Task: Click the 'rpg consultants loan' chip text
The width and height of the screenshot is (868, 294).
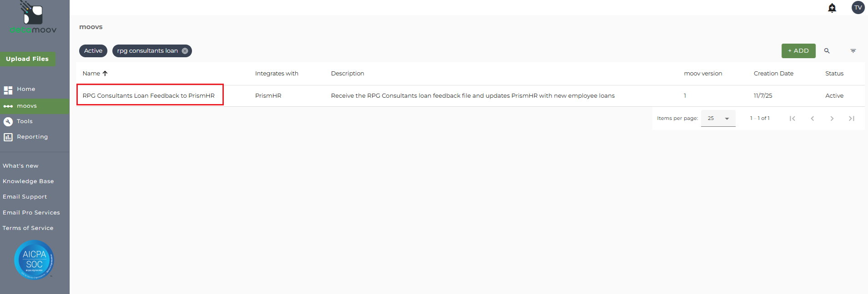Action: 147,51
